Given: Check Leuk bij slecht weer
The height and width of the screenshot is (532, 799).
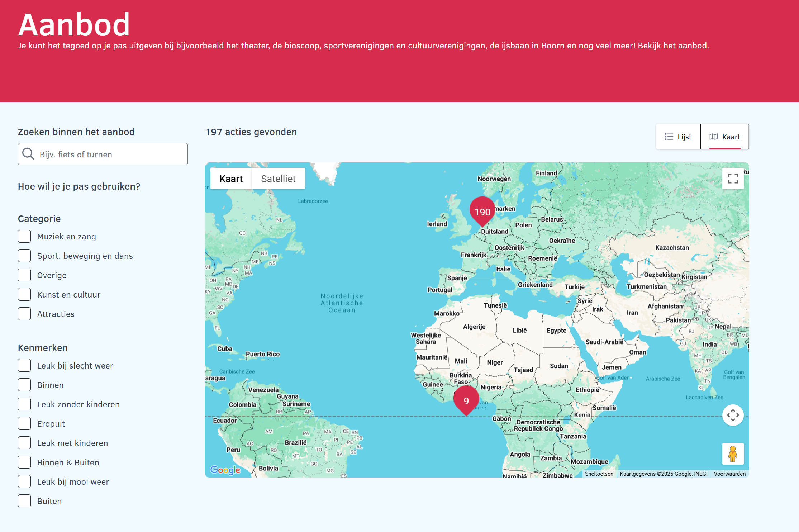Looking at the screenshot, I should (24, 366).
